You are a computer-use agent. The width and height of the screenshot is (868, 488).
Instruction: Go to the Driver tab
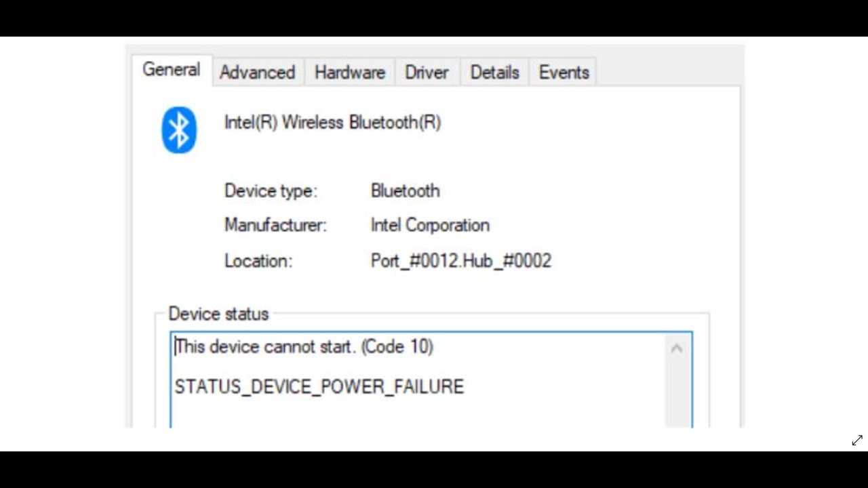(x=427, y=73)
